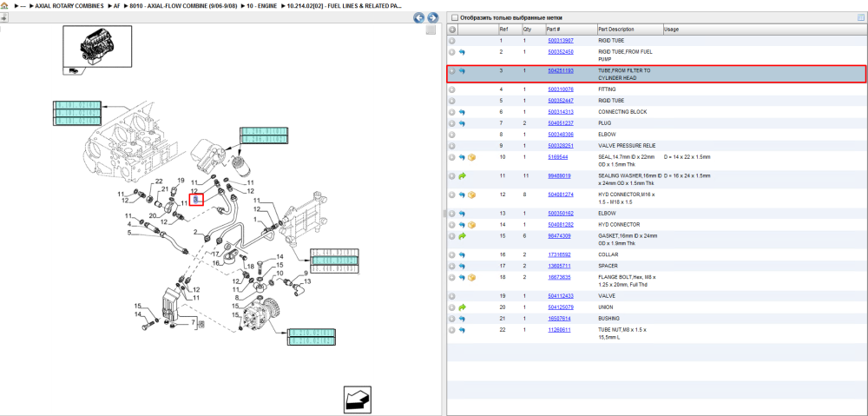Click green arrow for UNION ref 20
This screenshot has width=868, height=416.
(462, 307)
